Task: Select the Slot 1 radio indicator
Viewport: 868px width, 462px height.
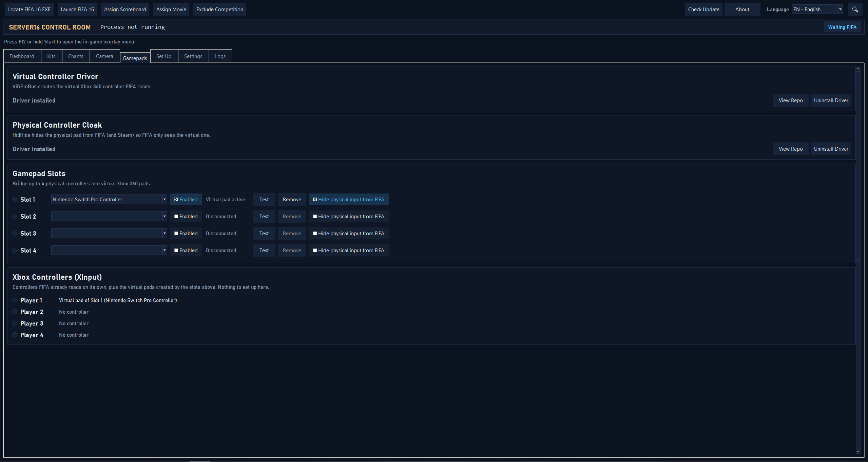Action: pos(15,200)
